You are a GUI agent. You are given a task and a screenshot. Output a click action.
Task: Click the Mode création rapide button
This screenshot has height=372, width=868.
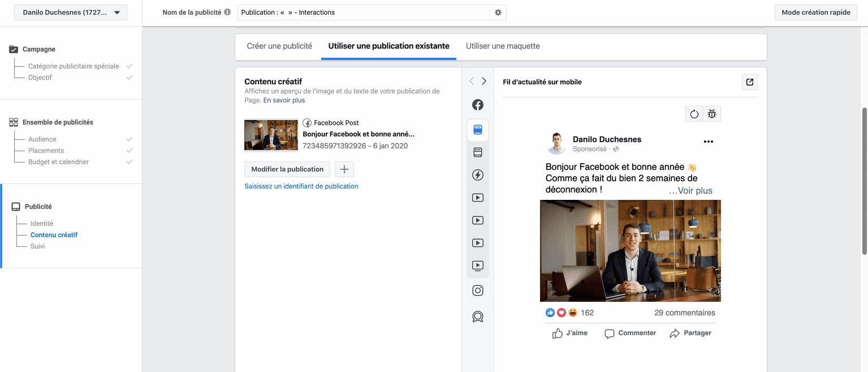(815, 12)
